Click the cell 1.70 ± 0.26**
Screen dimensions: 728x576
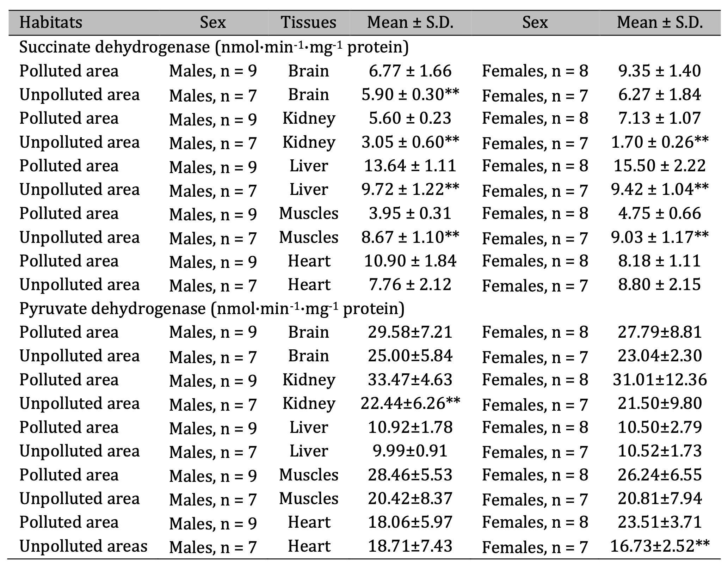click(x=660, y=142)
